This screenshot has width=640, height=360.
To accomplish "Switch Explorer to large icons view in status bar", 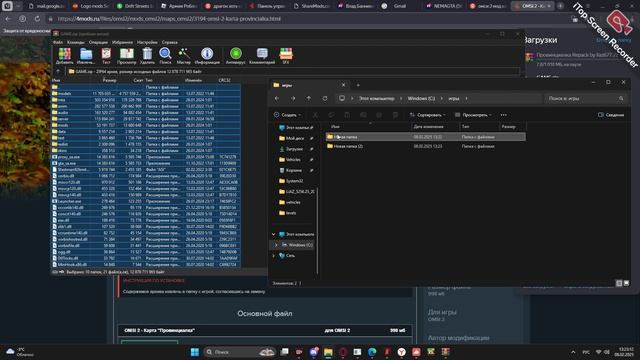I will [627, 283].
